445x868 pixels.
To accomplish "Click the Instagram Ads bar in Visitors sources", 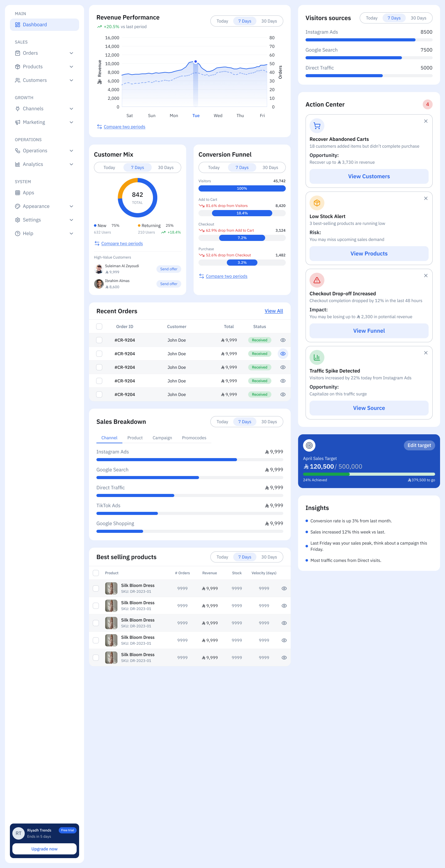I will pos(369,40).
